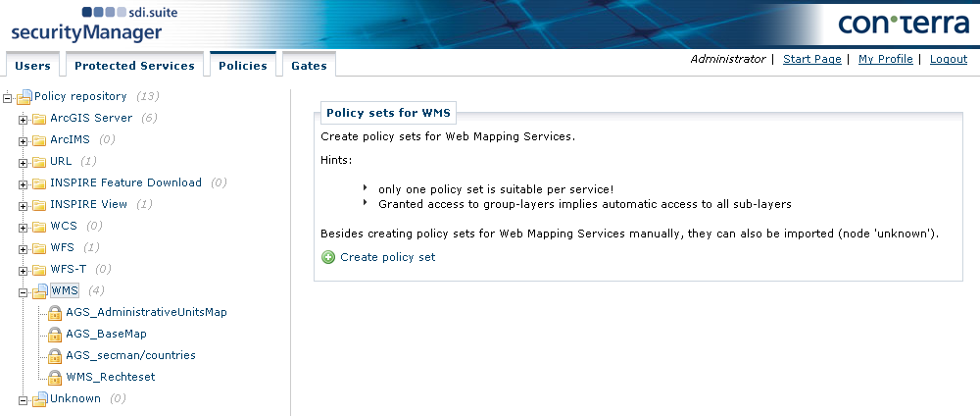Click the con terra logo

(904, 24)
